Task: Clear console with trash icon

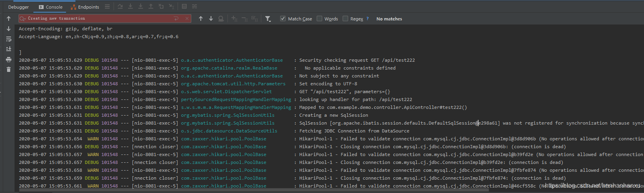Action: (9, 70)
